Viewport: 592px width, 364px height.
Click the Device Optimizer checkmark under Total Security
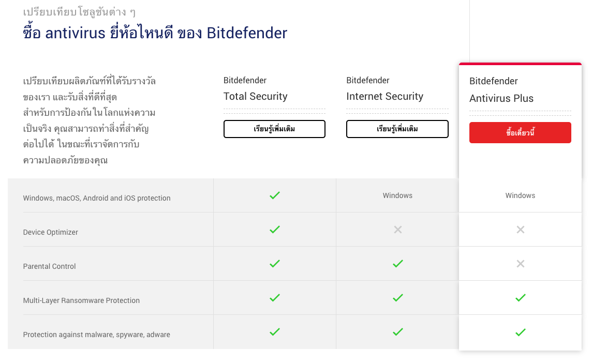[274, 229]
